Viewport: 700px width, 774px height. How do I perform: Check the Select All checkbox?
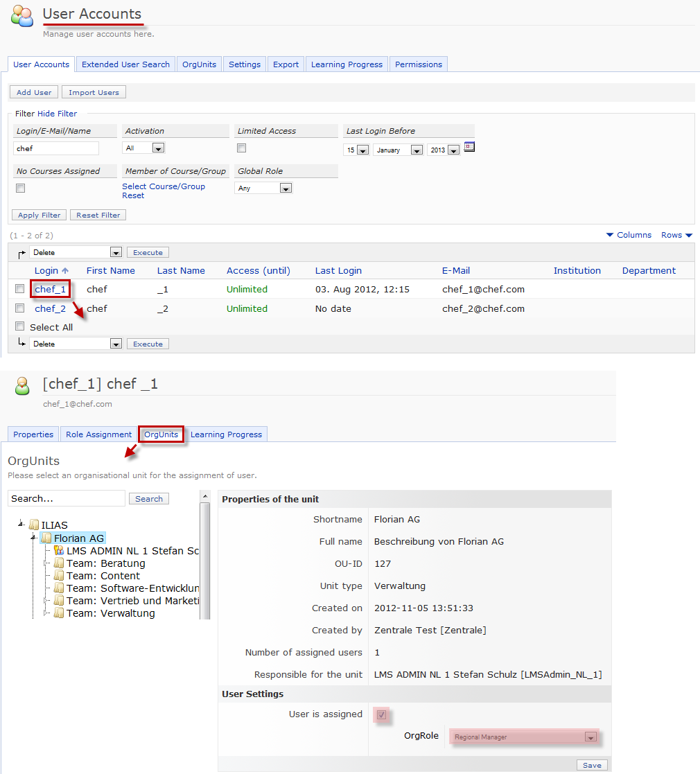point(20,326)
